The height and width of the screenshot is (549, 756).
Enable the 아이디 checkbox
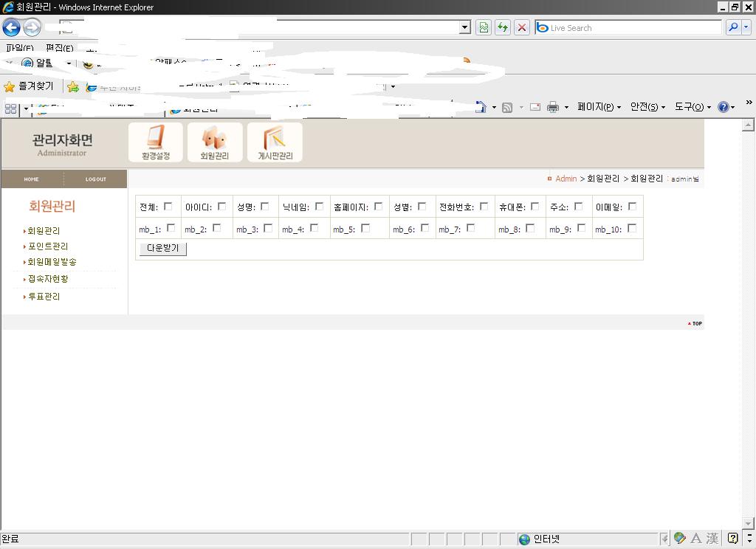coord(222,207)
